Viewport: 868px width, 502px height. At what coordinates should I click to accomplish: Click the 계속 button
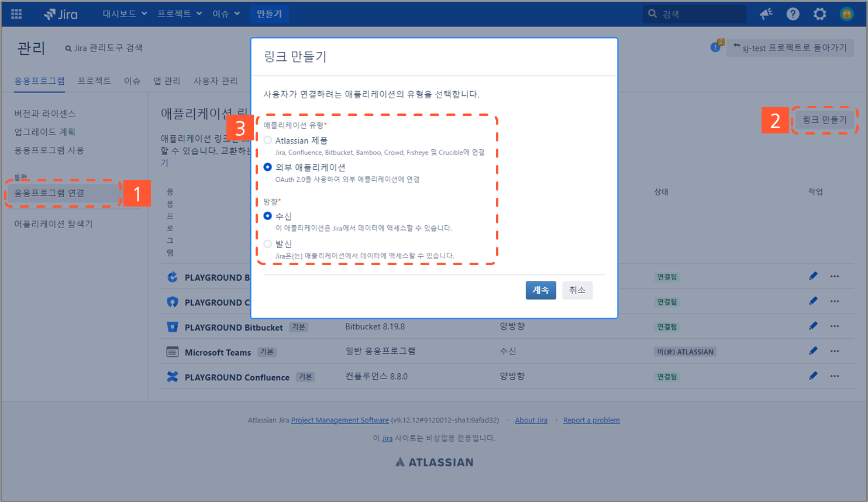[541, 290]
